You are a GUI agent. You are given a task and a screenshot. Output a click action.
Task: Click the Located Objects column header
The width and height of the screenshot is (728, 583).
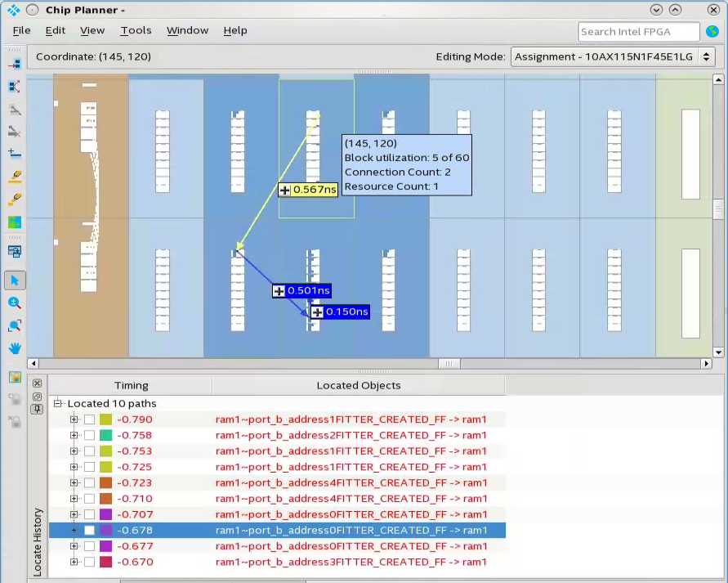pyautogui.click(x=358, y=385)
